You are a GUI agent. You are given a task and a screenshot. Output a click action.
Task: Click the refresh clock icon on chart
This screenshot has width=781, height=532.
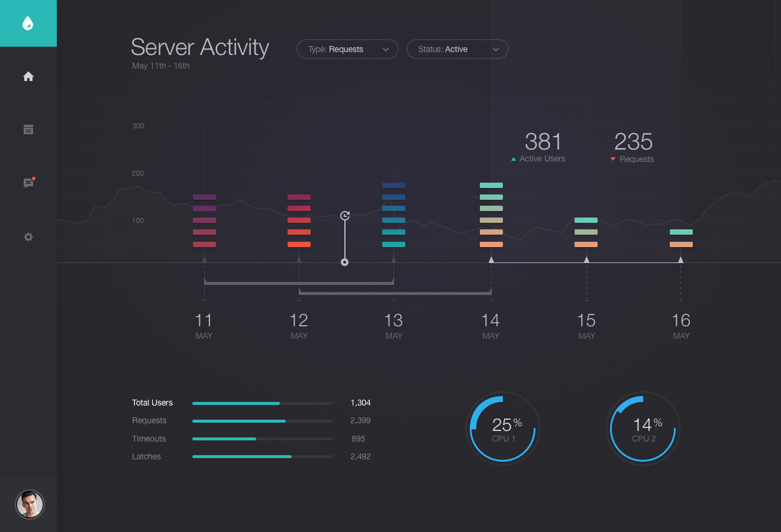(x=345, y=216)
